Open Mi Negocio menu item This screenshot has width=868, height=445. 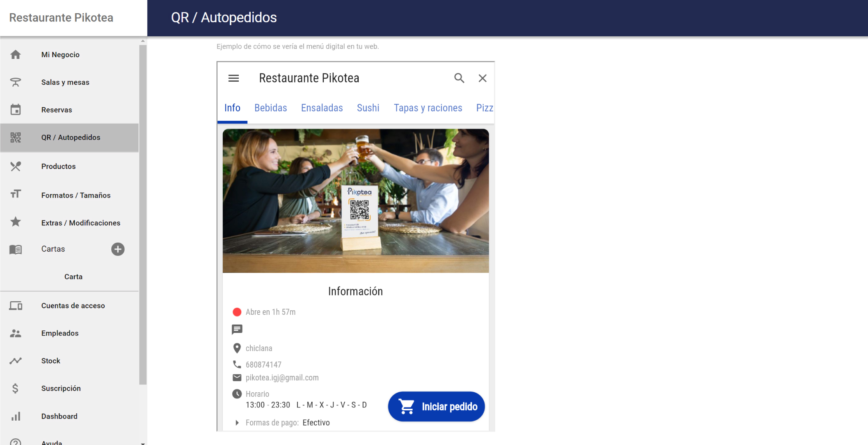click(x=69, y=54)
